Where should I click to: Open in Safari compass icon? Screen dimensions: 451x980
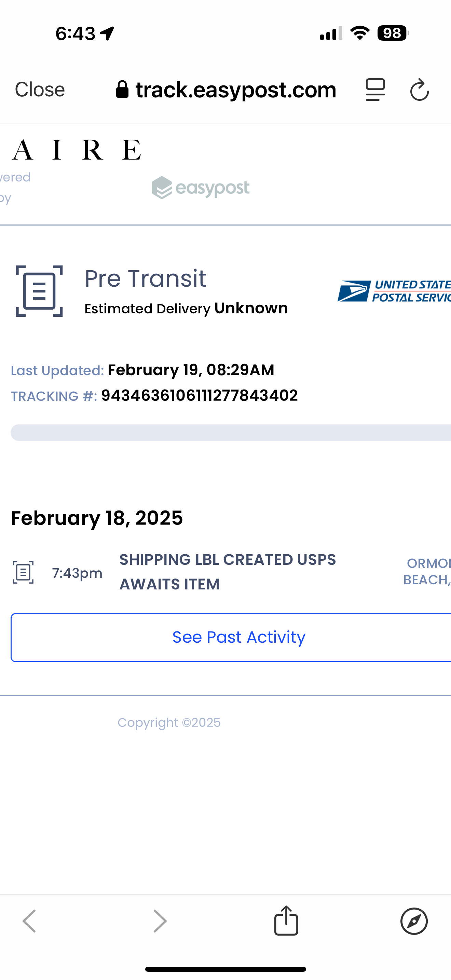coord(414,921)
